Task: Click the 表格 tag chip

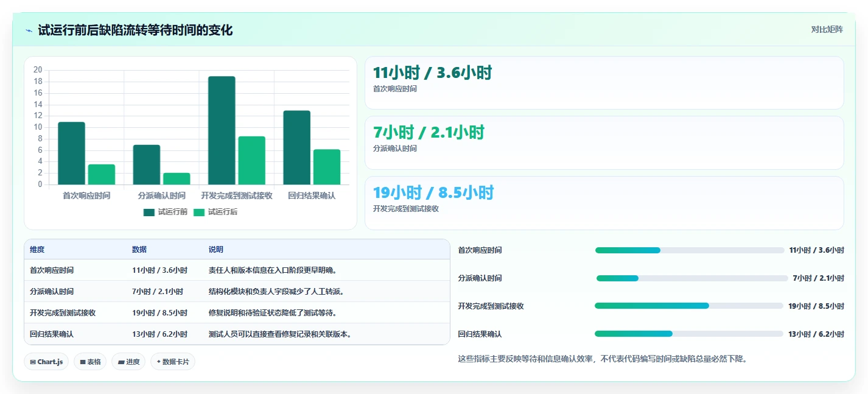Action: pyautogui.click(x=90, y=362)
